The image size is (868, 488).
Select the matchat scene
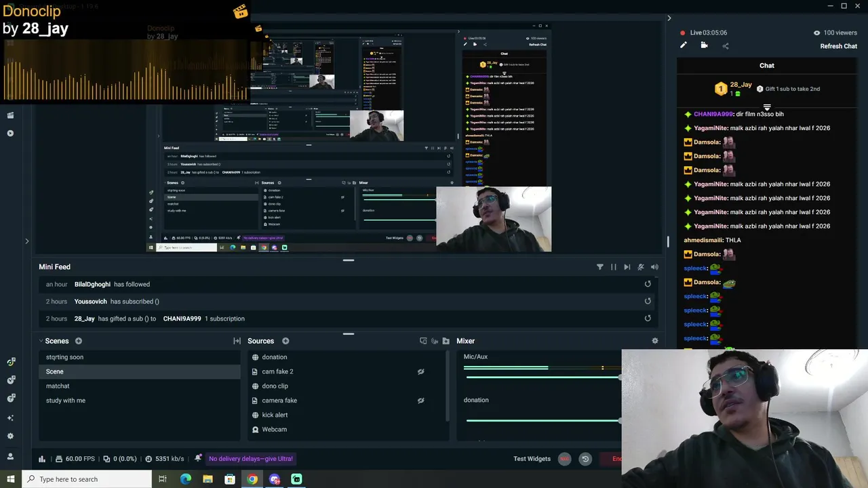[x=139, y=386]
